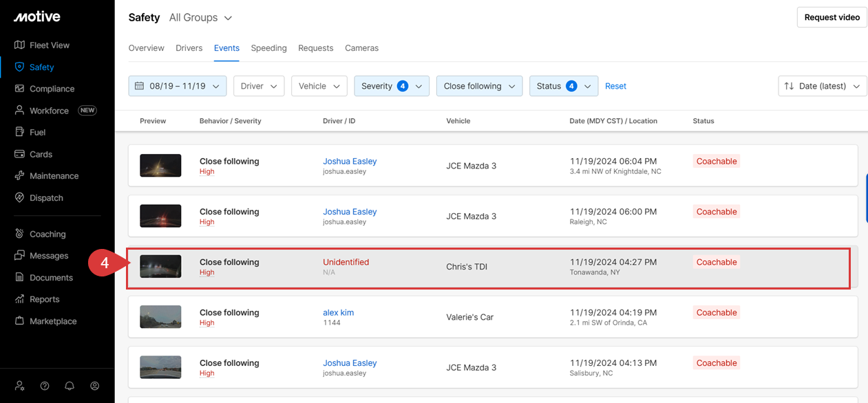Open Dispatch from the sidebar
Viewport: 868px width, 403px height.
coord(19,198)
